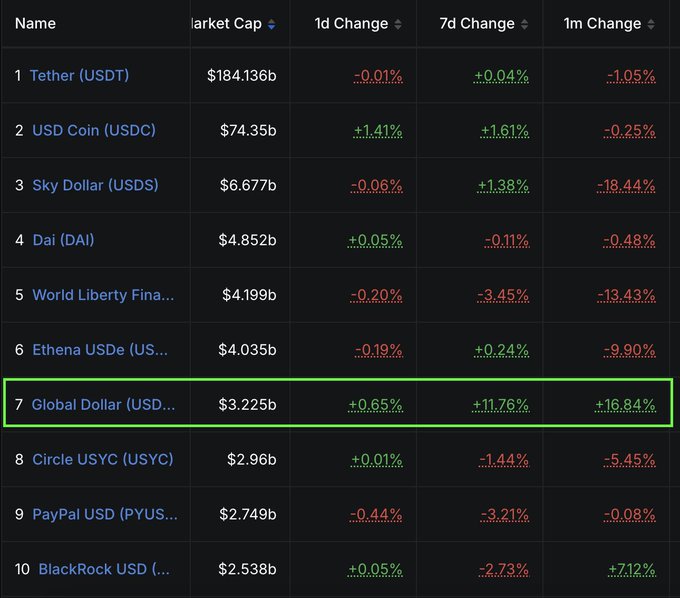
Task: Click BlackRock USD 7d change -2.73%
Action: pos(504,569)
